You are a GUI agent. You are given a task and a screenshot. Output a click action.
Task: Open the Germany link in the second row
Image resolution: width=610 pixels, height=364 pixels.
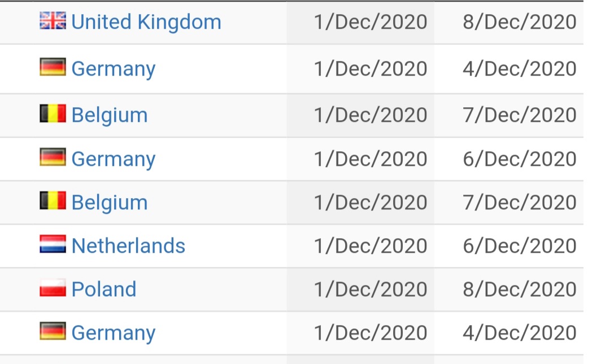114,69
